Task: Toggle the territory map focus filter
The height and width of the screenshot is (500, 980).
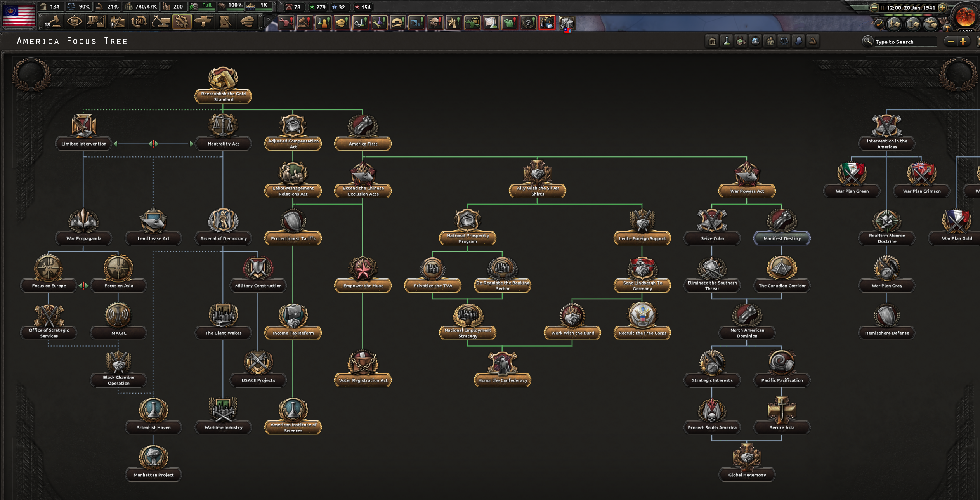Action: pos(798,41)
